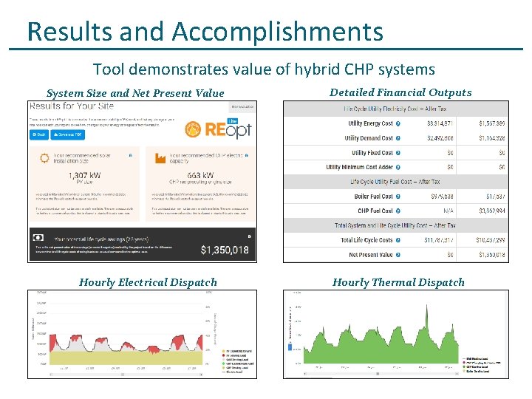Click the REopt Lite logo

(x=219, y=129)
